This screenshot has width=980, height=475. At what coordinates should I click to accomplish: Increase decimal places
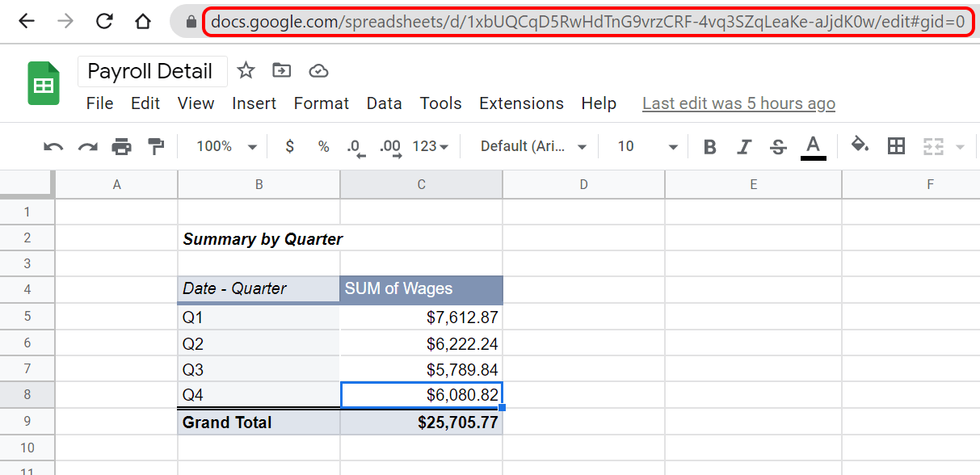tap(389, 146)
